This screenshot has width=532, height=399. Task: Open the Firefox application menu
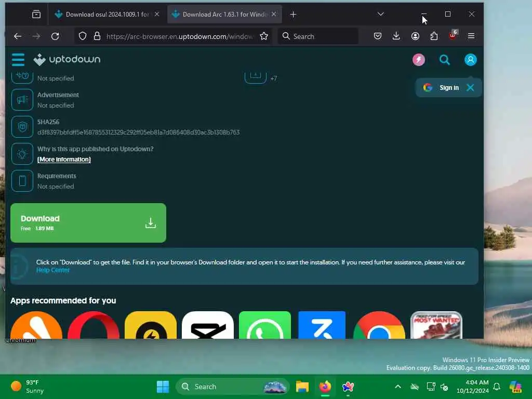pos(471,36)
